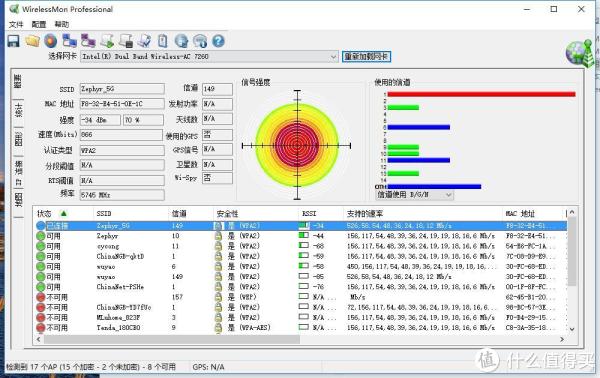Click the SSID field showing Zephyr_5G
The height and width of the screenshot is (378, 600).
[x=122, y=89]
